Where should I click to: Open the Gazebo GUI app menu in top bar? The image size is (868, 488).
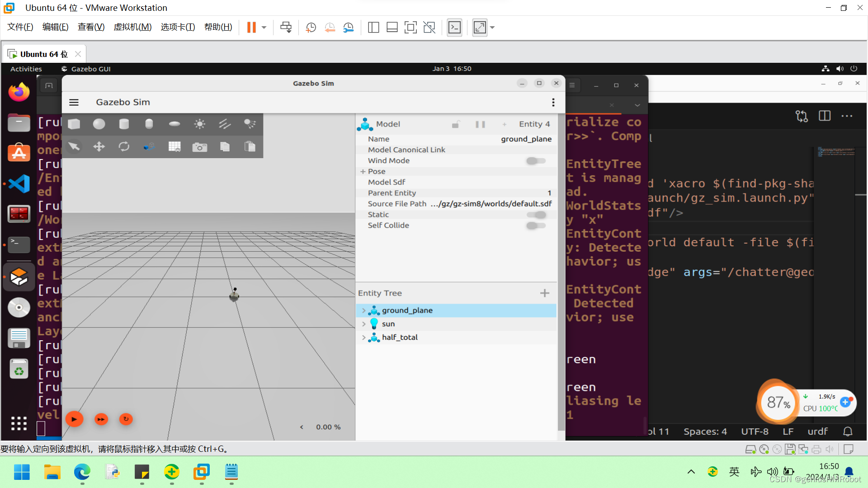[x=86, y=69]
